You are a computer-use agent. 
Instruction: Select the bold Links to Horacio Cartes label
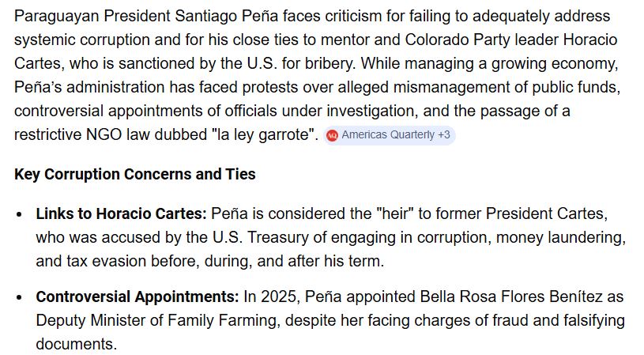121,213
